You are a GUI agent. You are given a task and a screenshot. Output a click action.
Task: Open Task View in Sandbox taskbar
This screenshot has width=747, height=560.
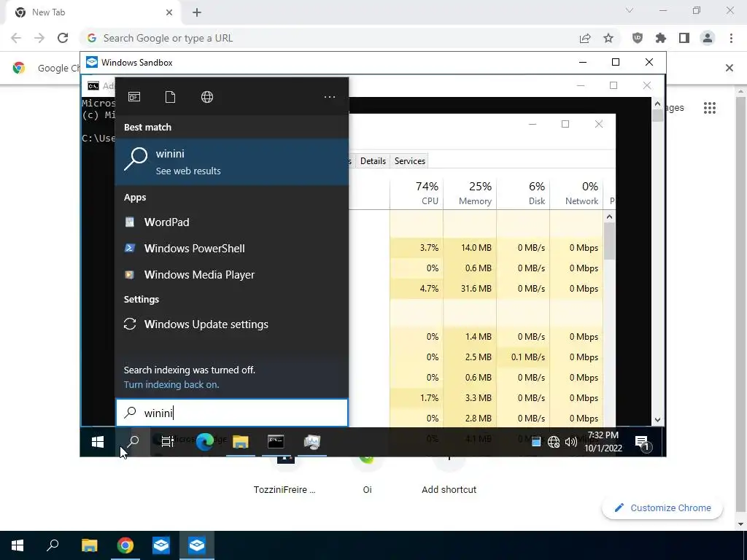coord(167,443)
